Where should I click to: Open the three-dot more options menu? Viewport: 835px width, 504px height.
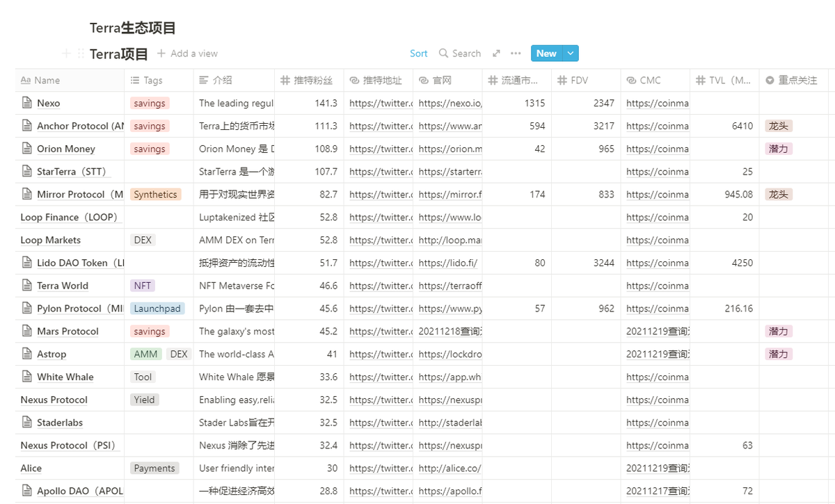pyautogui.click(x=516, y=54)
